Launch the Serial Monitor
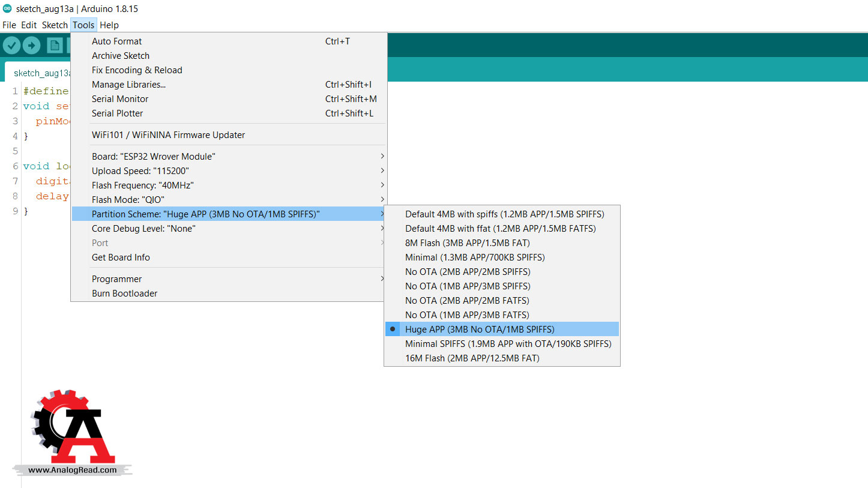The height and width of the screenshot is (488, 868). [x=229, y=99]
